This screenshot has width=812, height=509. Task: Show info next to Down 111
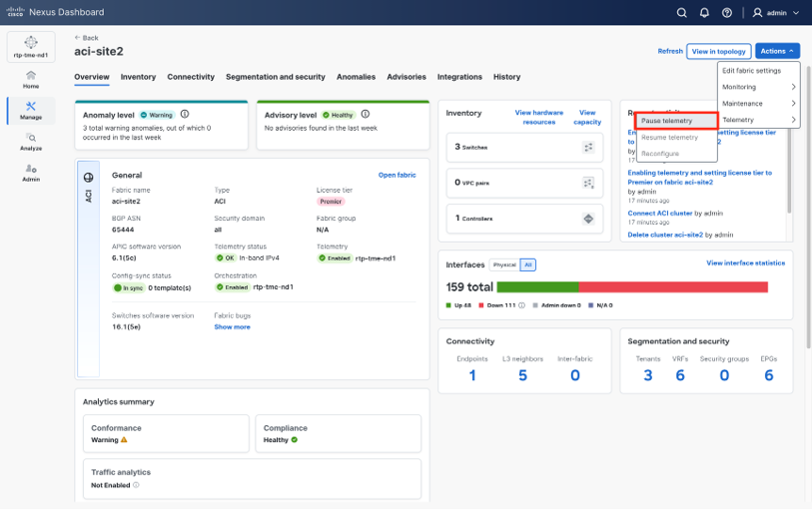click(522, 305)
